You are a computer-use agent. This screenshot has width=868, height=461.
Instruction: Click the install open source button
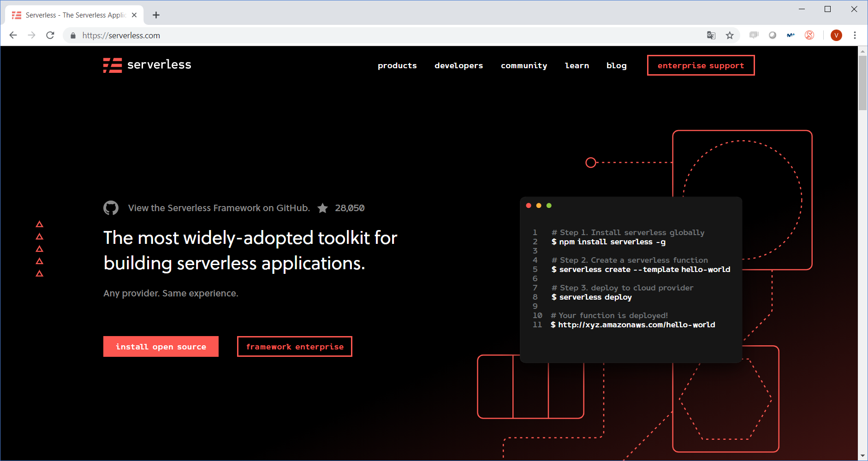pos(161,347)
